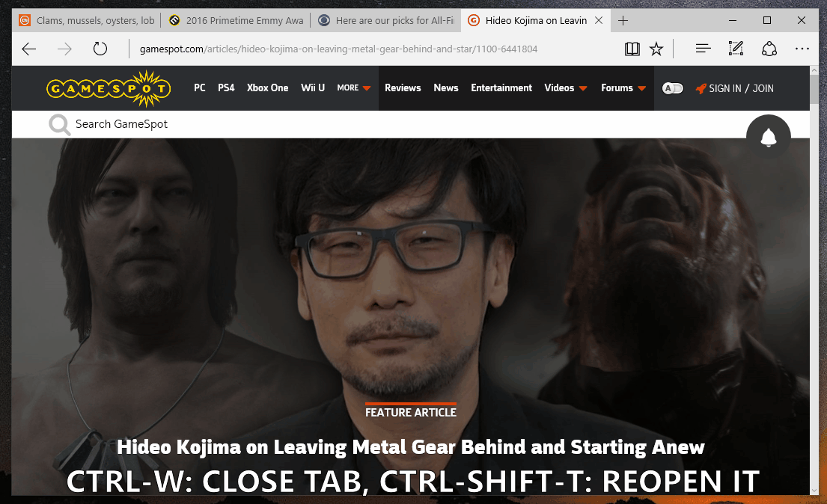This screenshot has height=504, width=827.
Task: Go to the PS4 section
Action: pyautogui.click(x=226, y=87)
